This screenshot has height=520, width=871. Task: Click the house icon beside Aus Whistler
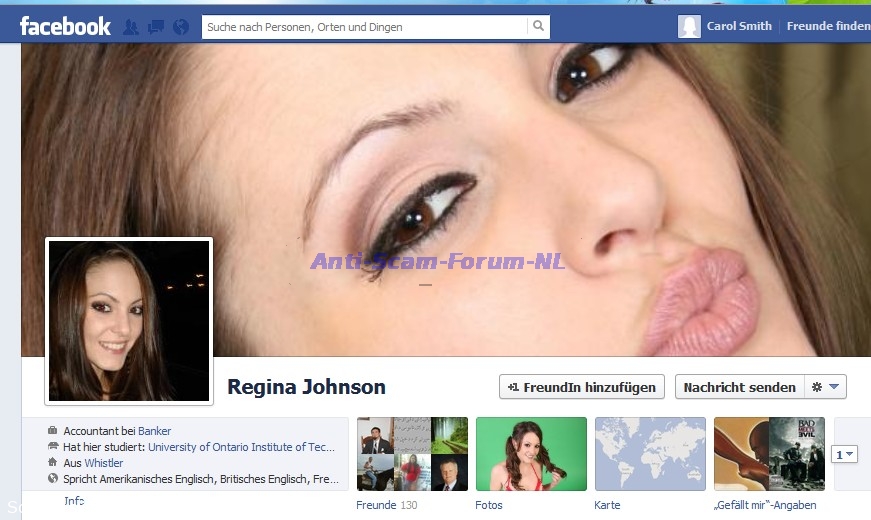coord(52,463)
